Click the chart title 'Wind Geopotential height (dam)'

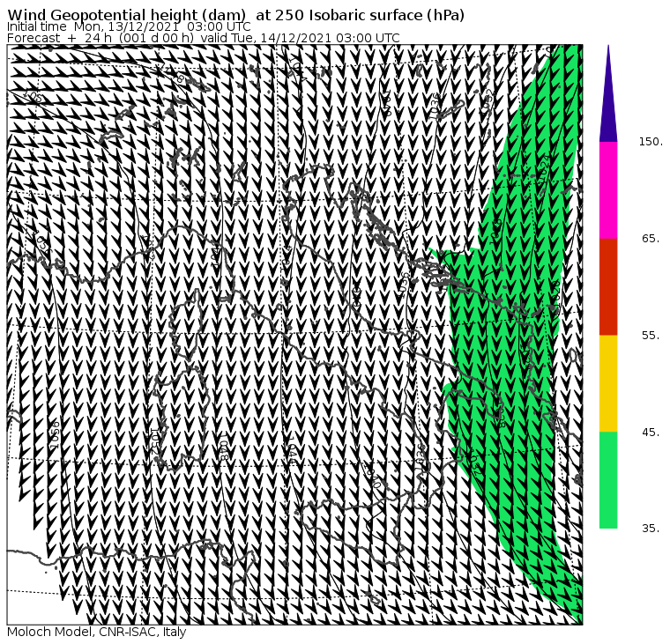(126, 15)
